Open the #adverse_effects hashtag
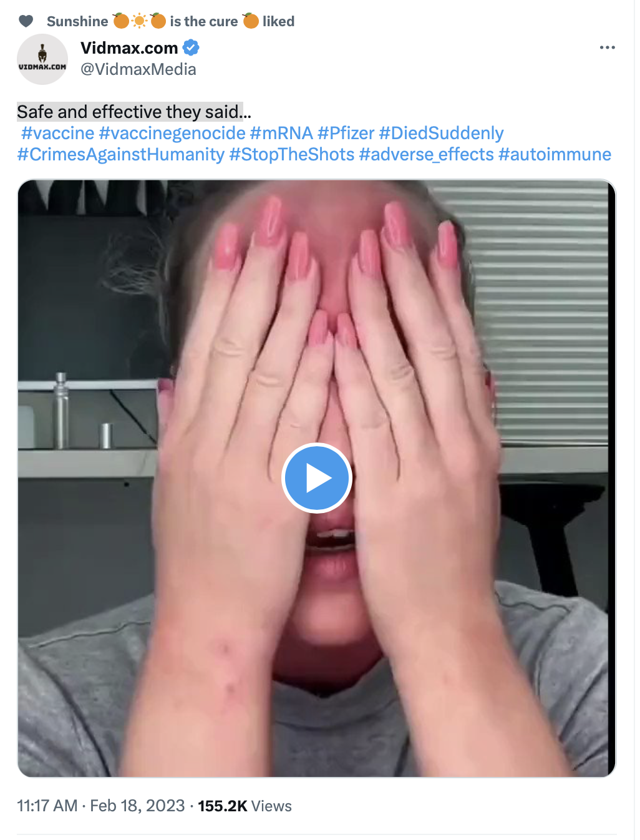Image resolution: width=640 pixels, height=840 pixels. point(427,154)
